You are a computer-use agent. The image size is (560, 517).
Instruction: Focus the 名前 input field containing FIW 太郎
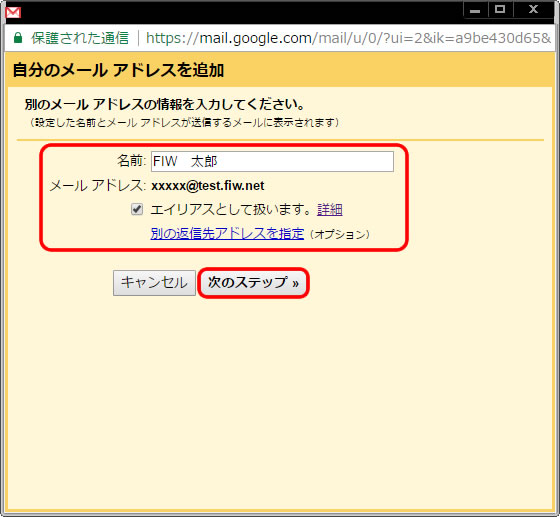click(272, 161)
